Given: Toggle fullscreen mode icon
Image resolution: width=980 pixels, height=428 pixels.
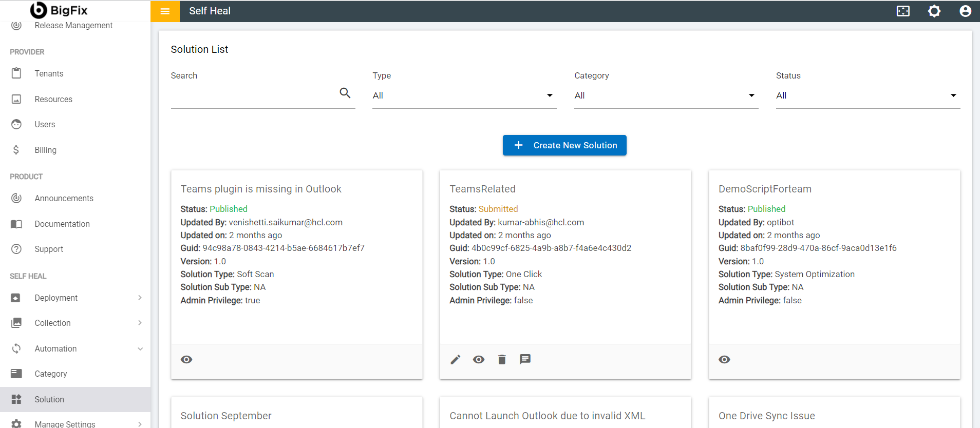Looking at the screenshot, I should click(x=903, y=11).
